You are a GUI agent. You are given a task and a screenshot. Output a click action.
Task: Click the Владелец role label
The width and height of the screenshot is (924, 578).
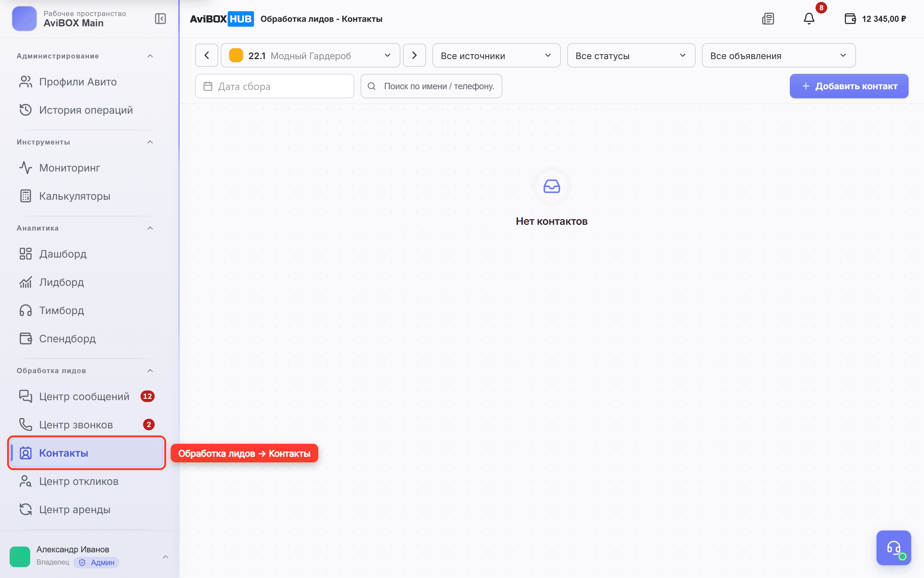point(53,562)
